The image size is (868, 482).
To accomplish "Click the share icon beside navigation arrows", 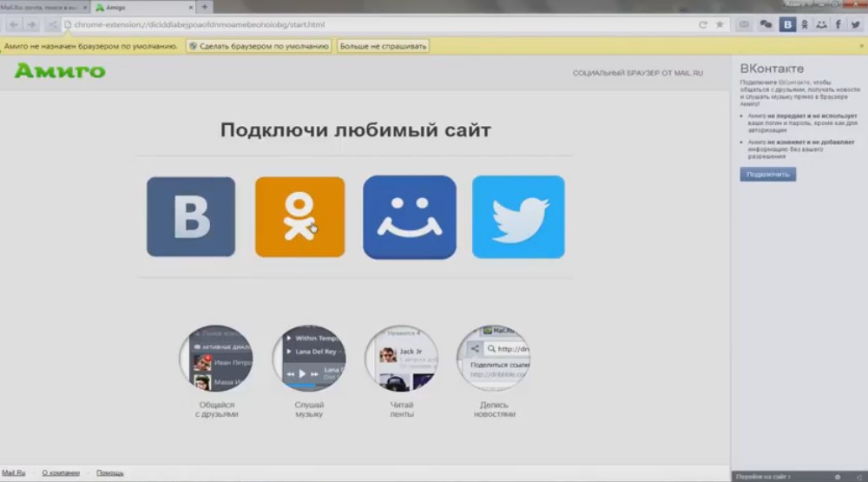I will point(52,24).
